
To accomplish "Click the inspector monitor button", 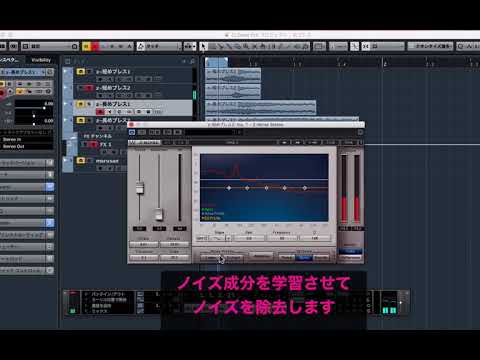I will (x=10, y=92).
